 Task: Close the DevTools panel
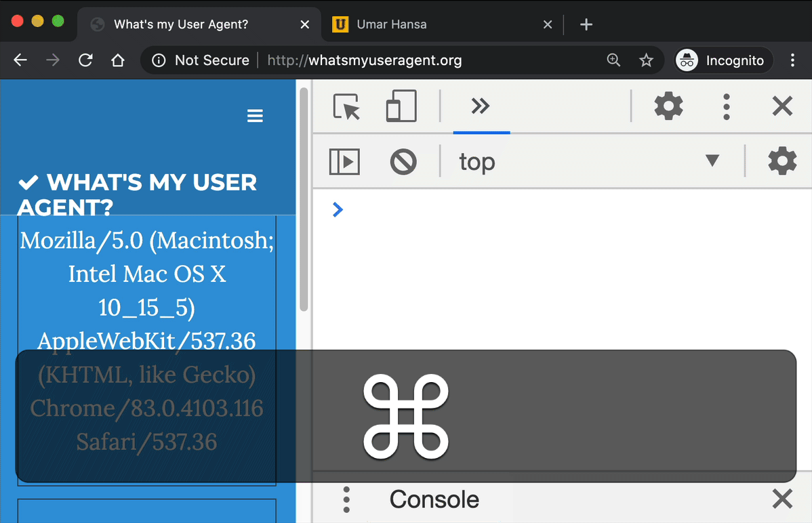click(782, 106)
